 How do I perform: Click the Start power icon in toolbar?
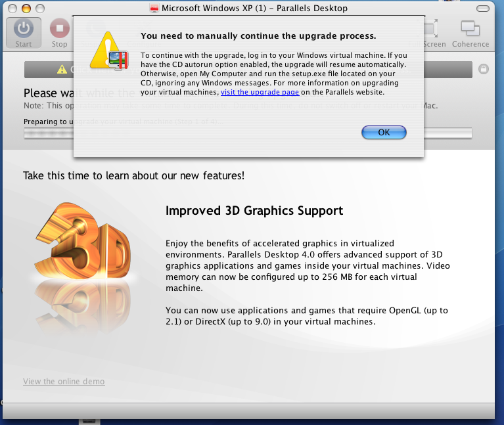click(x=24, y=29)
